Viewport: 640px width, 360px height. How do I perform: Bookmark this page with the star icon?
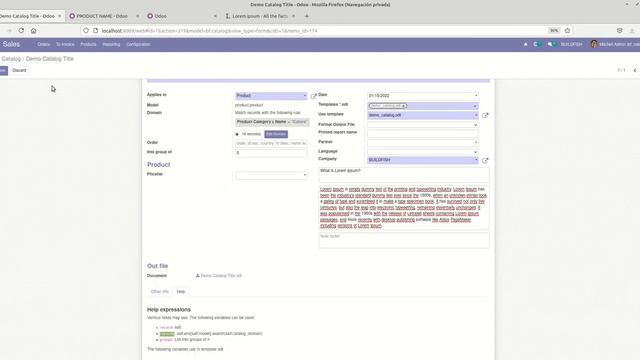(x=567, y=31)
